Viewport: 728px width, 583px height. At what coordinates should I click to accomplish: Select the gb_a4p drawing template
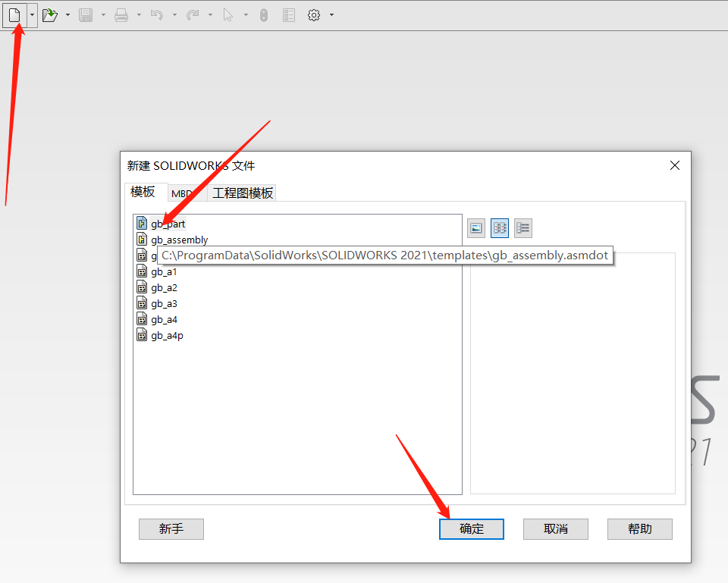pyautogui.click(x=167, y=335)
